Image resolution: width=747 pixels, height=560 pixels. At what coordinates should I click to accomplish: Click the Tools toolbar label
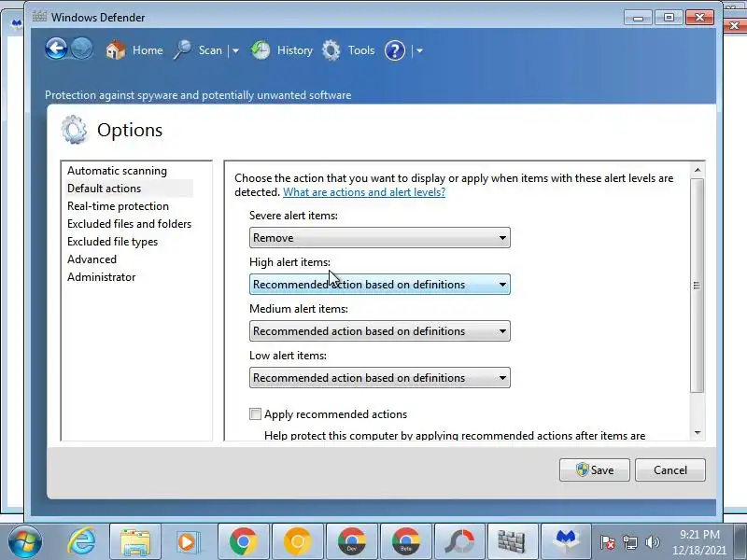[x=361, y=50]
